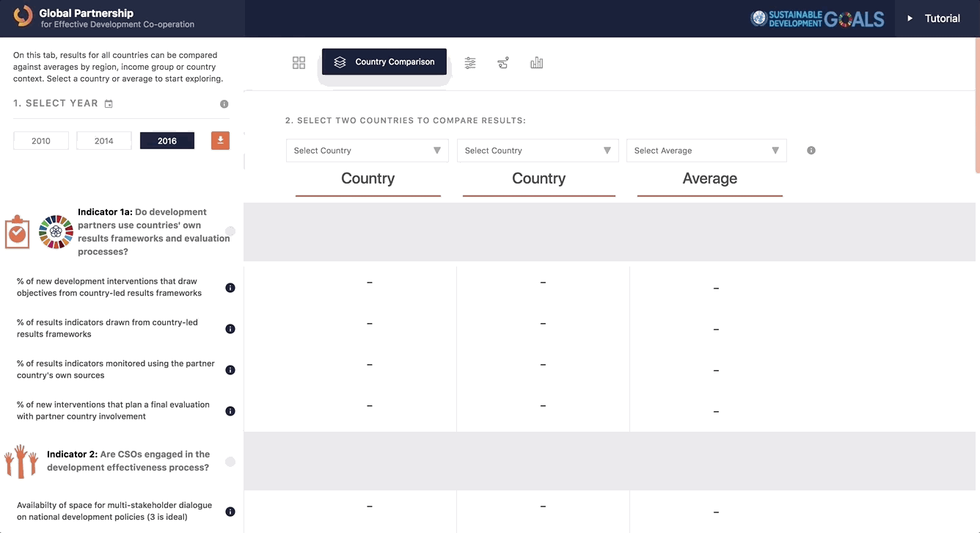Switch to the Country Comparison tab
This screenshot has width=980, height=533.
click(384, 62)
